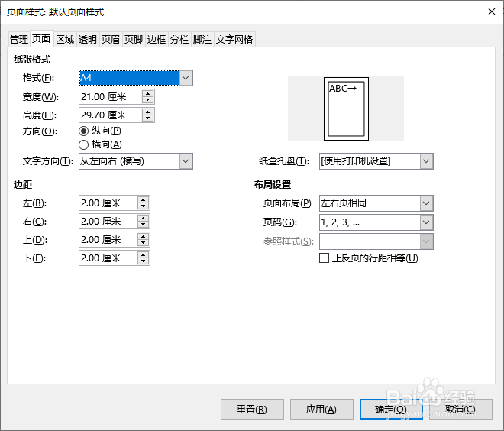Decrease the 左 left margin
504x431 pixels.
[144, 206]
